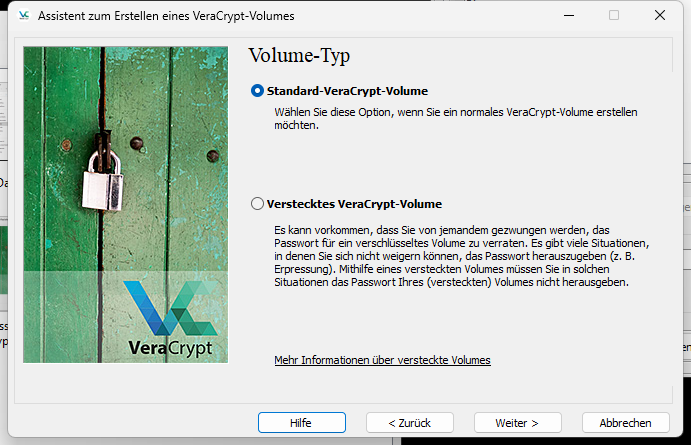This screenshot has height=445, width=691.
Task: Click the VeraCrypt icon in the title bar
Action: (x=24, y=15)
